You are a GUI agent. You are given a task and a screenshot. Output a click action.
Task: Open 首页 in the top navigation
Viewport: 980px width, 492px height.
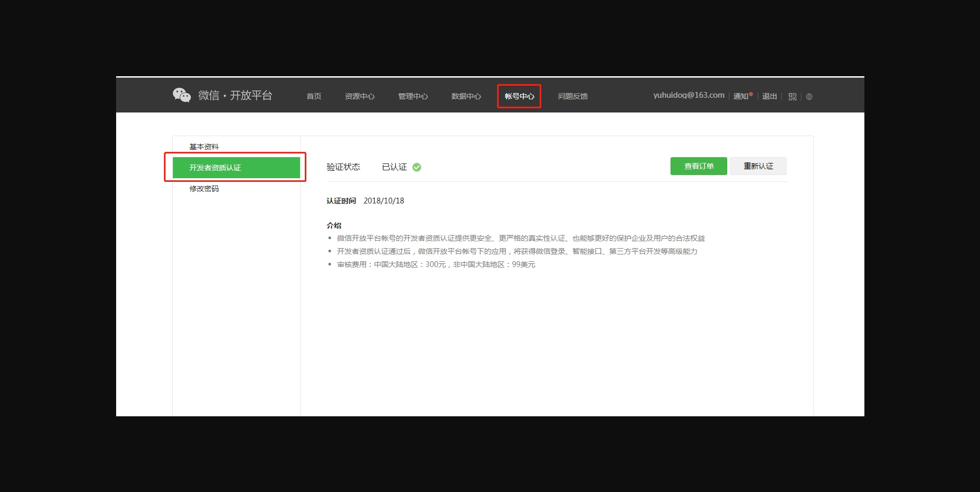pos(314,96)
